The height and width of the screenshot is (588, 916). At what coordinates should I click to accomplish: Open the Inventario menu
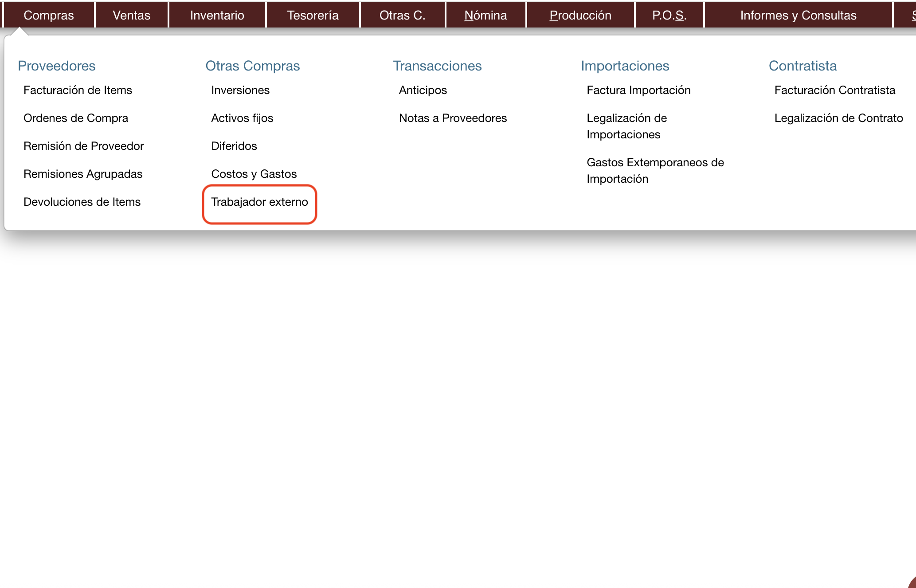217,15
